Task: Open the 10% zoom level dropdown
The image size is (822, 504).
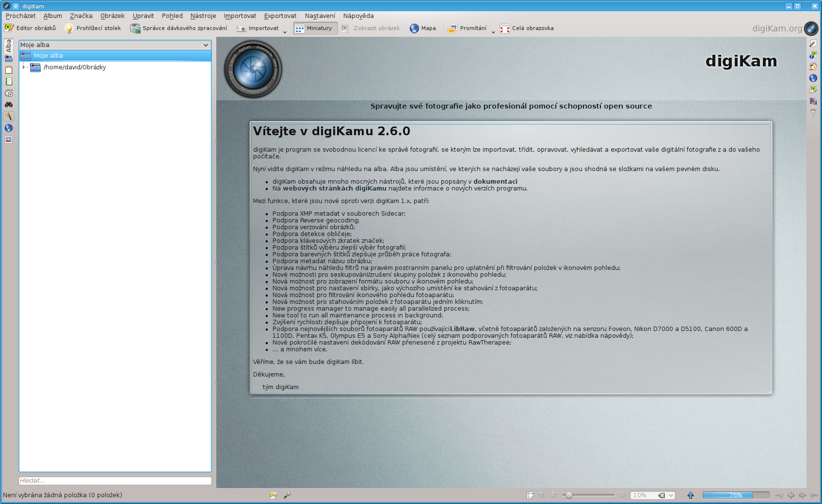Action: (x=671, y=495)
